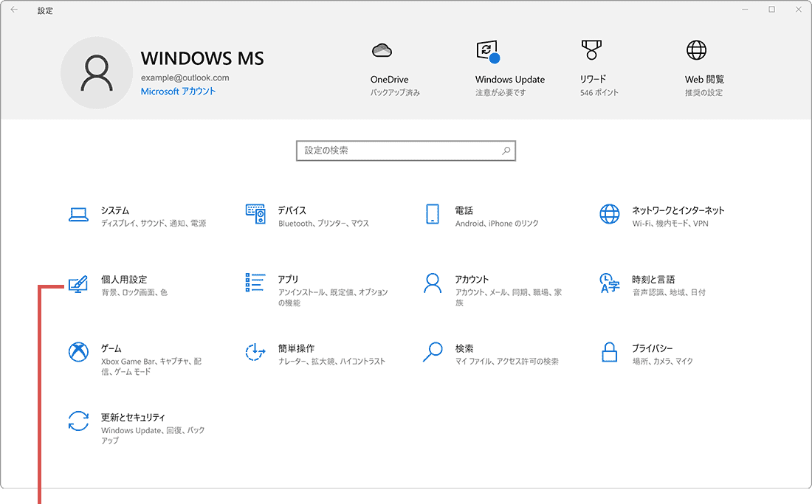Click the '546 ポイント' rewards text
812x504 pixels.
click(x=599, y=93)
